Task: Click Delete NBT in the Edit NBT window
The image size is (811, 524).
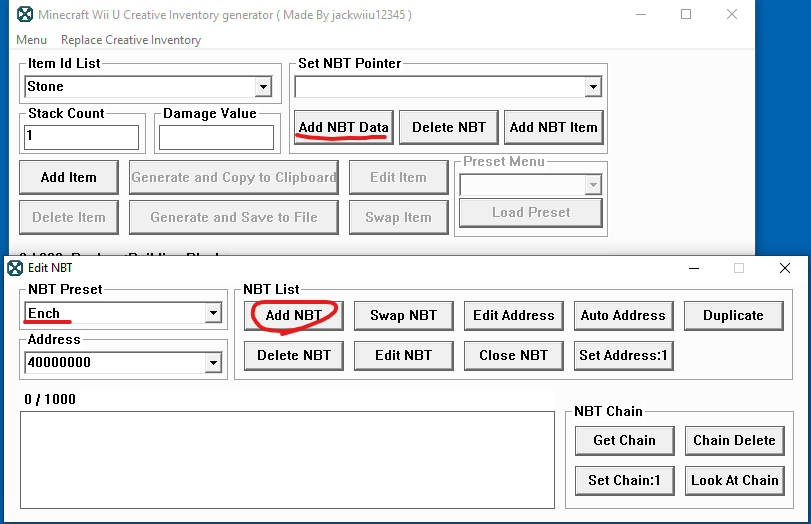Action: [294, 355]
